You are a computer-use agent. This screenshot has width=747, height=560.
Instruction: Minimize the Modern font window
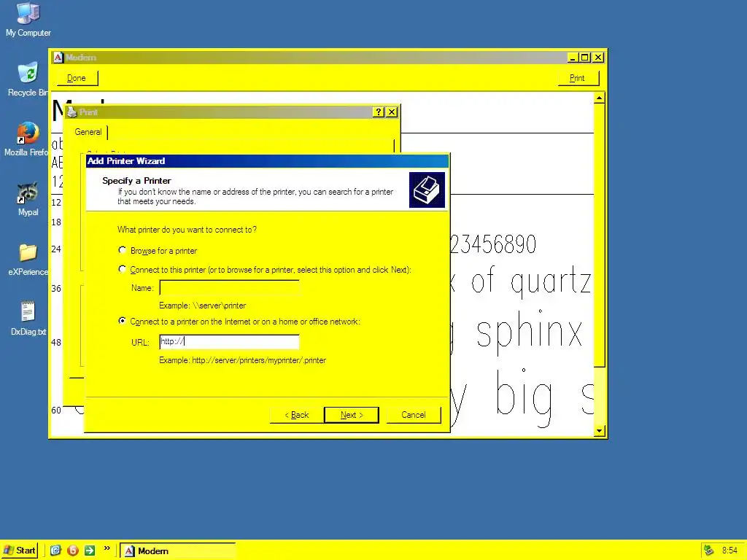[x=573, y=58]
